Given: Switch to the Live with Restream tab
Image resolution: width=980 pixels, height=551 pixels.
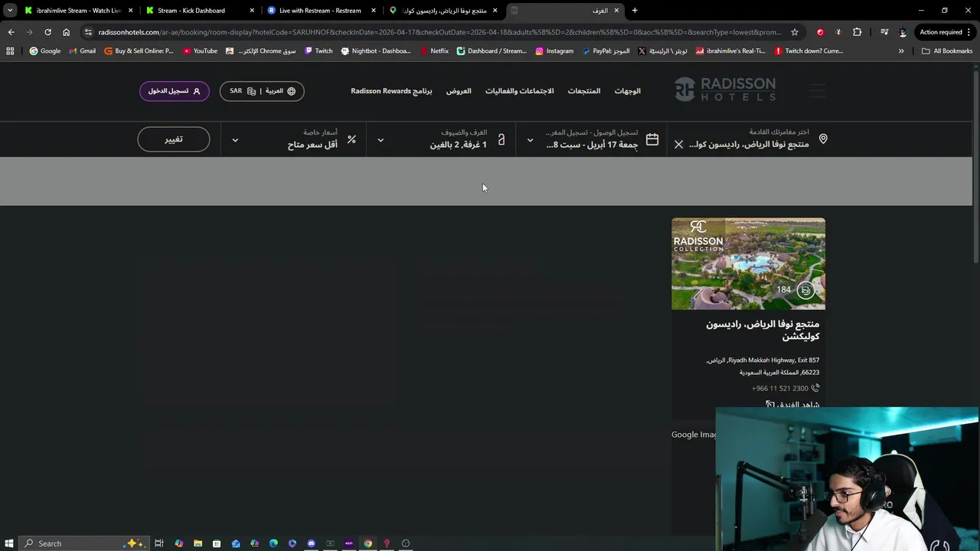Looking at the screenshot, I should coord(322,11).
